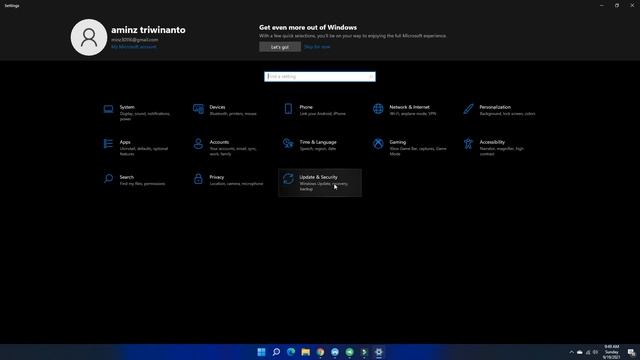Image resolution: width=640 pixels, height=360 pixels.
Task: Open the System settings category
Action: click(140, 112)
